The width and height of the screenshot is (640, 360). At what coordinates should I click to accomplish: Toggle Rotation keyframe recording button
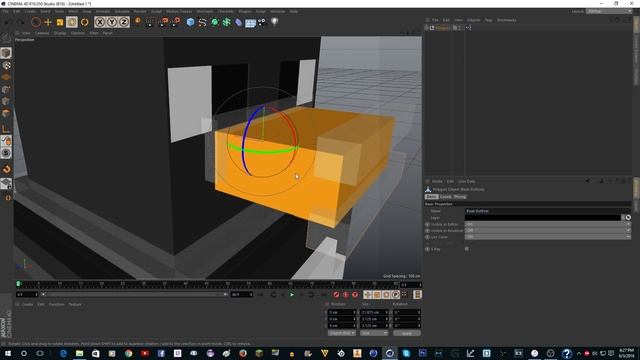coord(386,294)
